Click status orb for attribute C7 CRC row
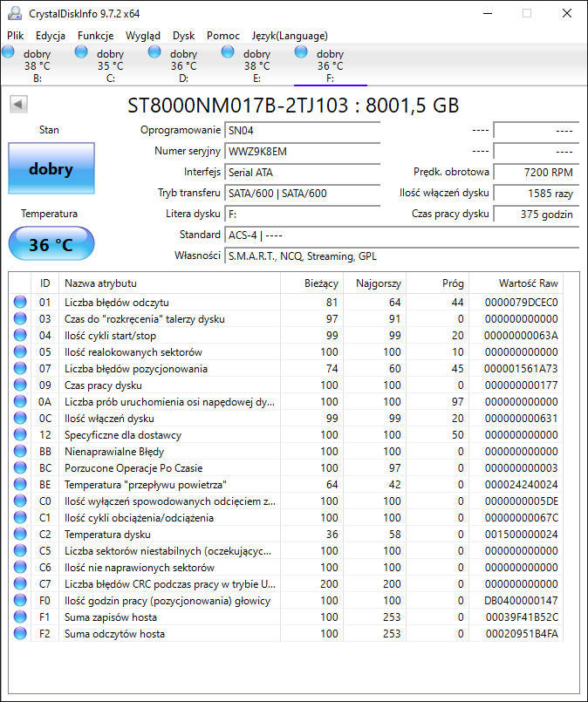 coord(20,583)
